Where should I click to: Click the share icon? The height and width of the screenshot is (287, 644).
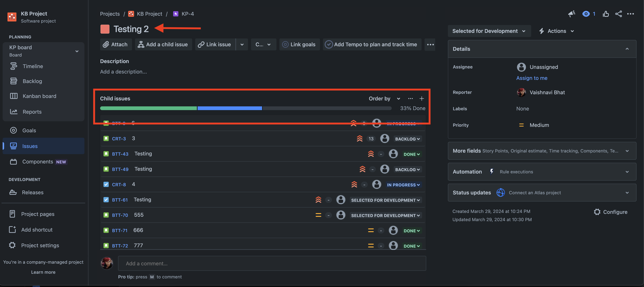(x=618, y=14)
